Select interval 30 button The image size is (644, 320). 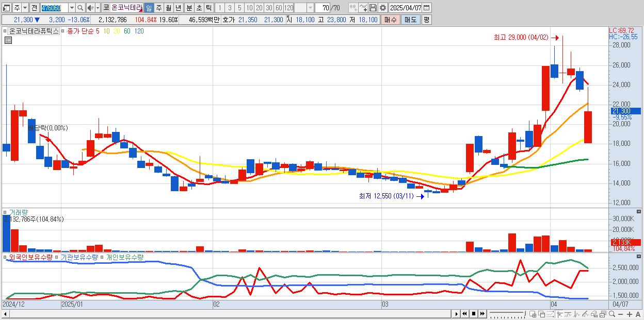[x=269, y=8]
